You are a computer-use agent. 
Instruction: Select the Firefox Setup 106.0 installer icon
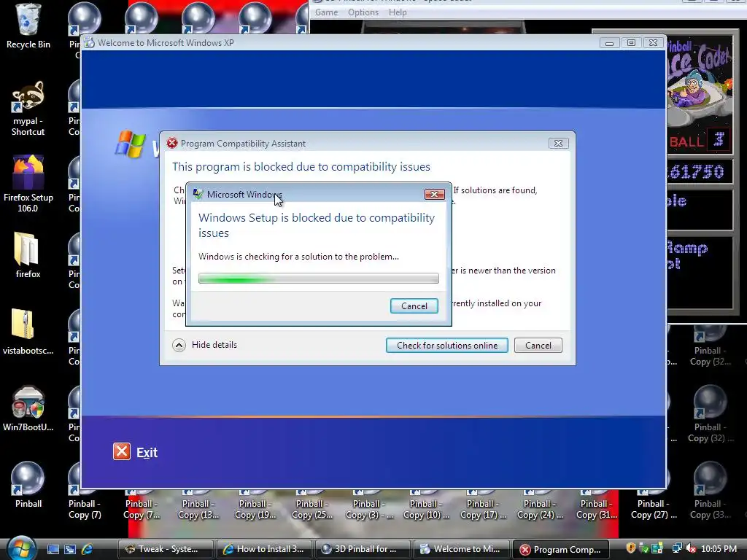(28, 184)
